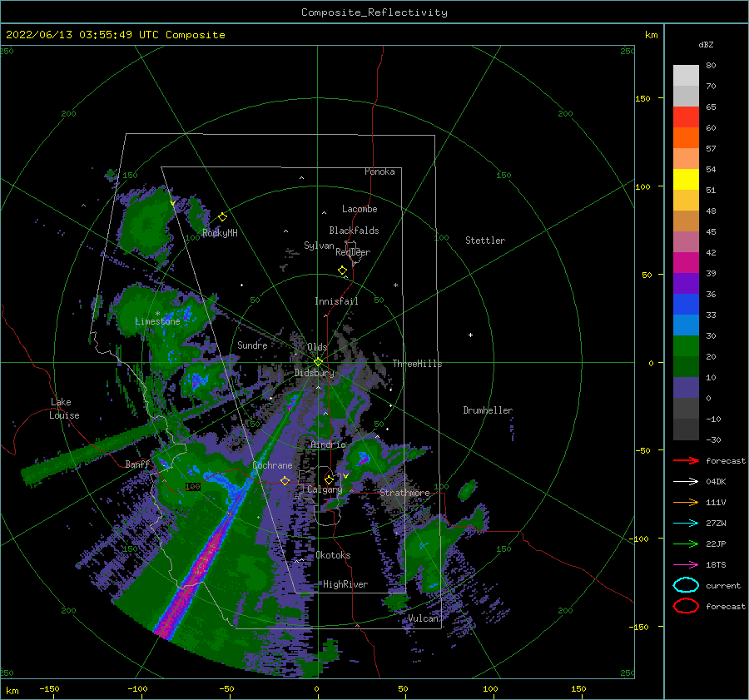Click the Composite_Reflectivity title
Image resolution: width=749 pixels, height=700 pixels.
pos(374,12)
